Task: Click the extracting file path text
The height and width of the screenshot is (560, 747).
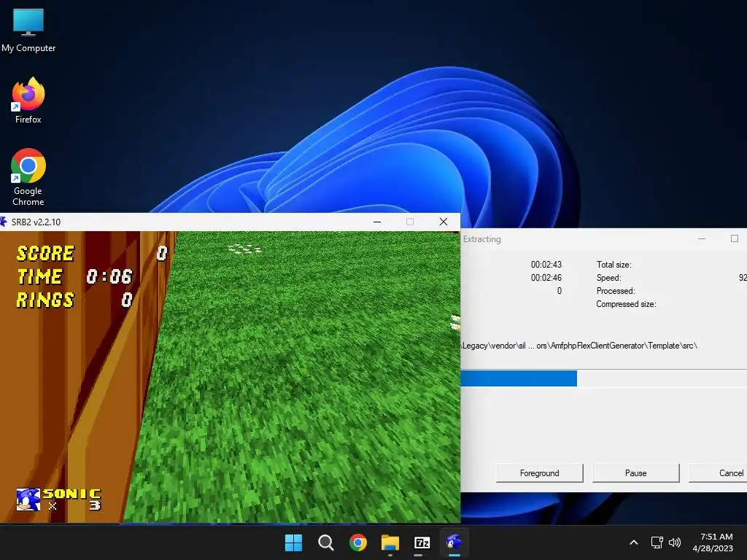Action: coord(579,346)
